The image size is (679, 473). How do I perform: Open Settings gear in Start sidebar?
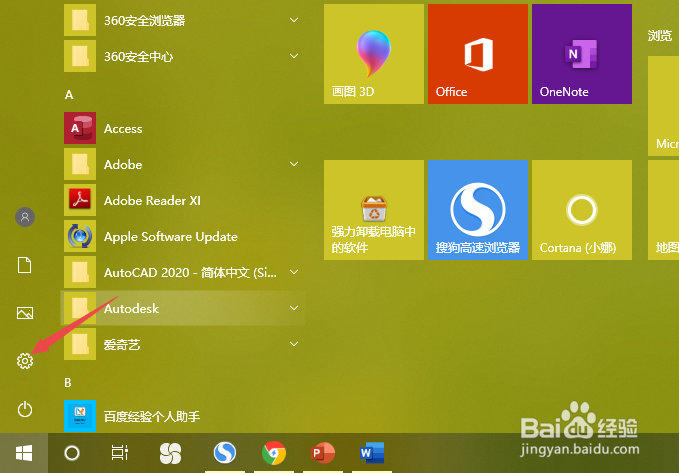click(x=25, y=360)
